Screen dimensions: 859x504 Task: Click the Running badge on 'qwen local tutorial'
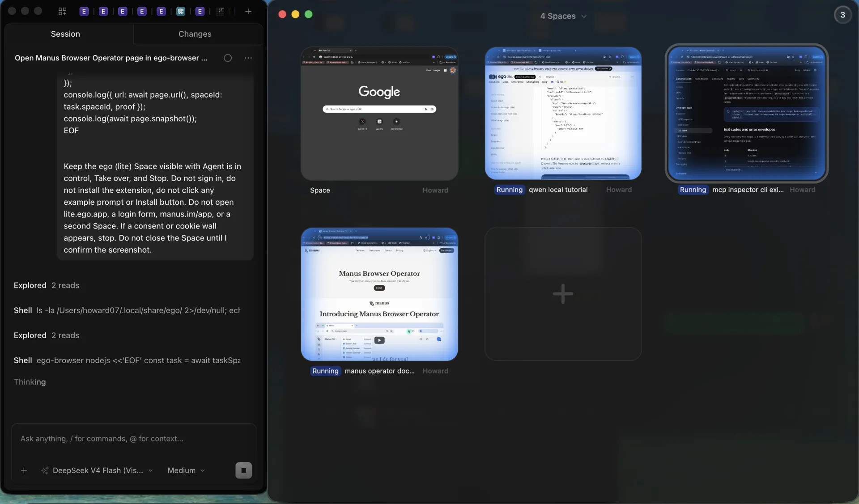tap(510, 190)
